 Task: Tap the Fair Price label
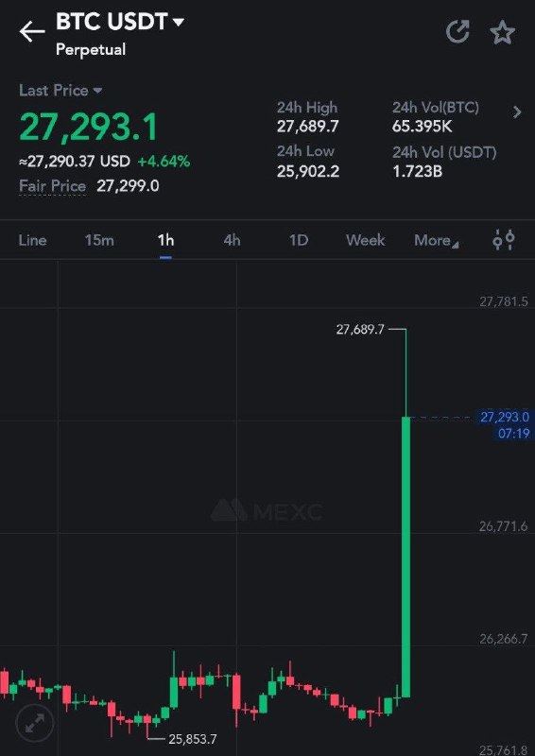coord(53,186)
